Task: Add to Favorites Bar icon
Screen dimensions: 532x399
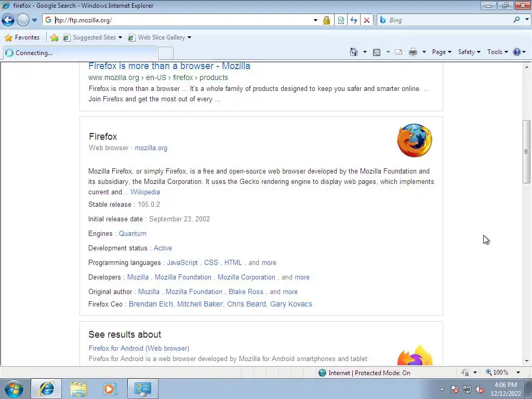Action: click(x=54, y=37)
